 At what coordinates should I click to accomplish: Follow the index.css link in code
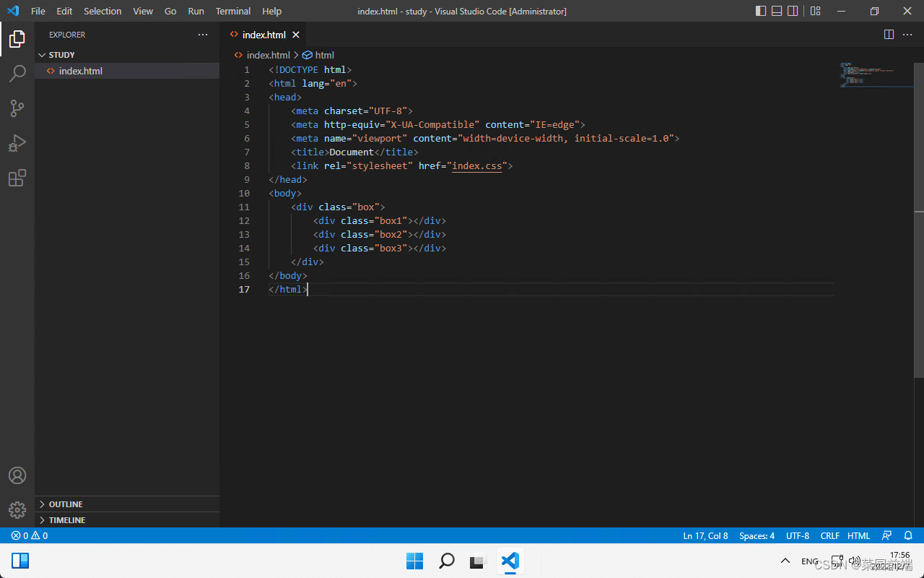[476, 165]
